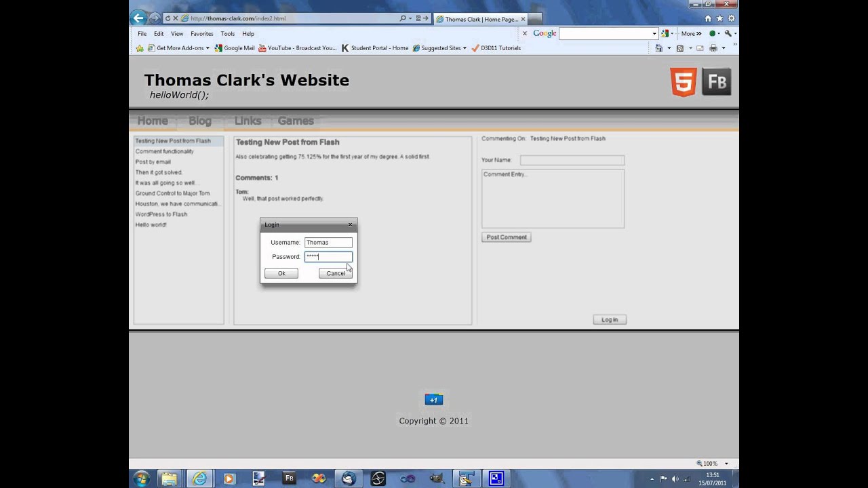Open the Windows Start button
The height and width of the screenshot is (488, 868).
142,479
